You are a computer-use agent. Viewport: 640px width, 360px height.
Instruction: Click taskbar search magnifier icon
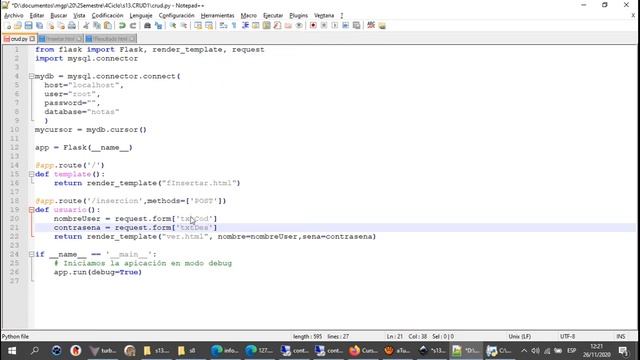(35, 351)
